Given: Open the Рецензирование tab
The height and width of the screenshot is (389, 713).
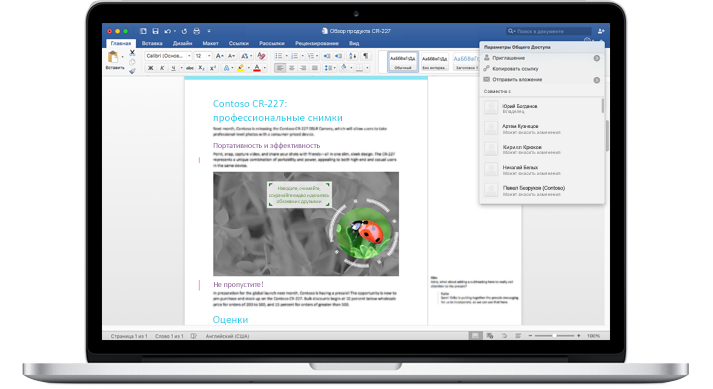Looking at the screenshot, I should pyautogui.click(x=317, y=43).
